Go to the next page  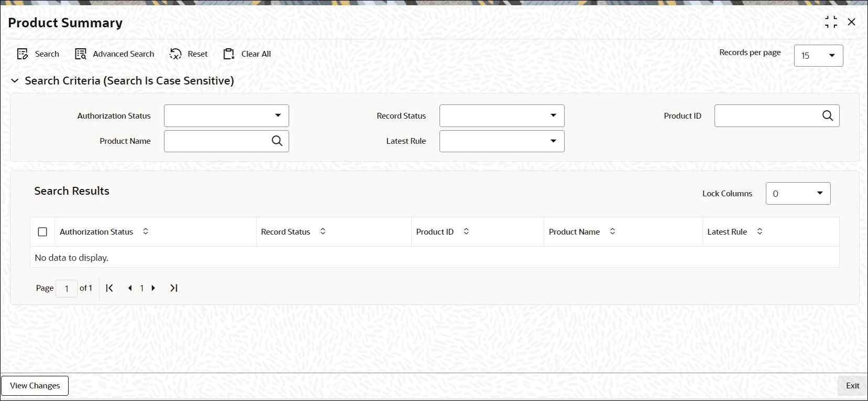tap(154, 288)
